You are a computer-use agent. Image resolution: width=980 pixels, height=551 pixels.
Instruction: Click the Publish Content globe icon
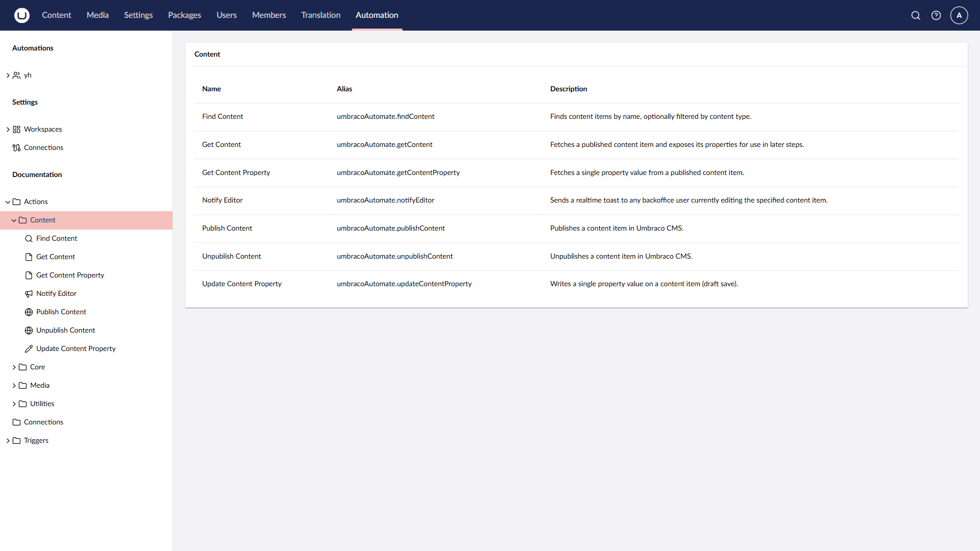point(29,312)
